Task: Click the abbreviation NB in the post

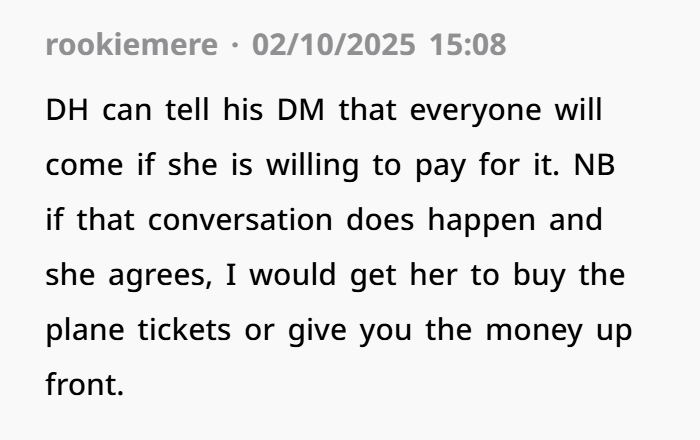Action: tap(596, 165)
